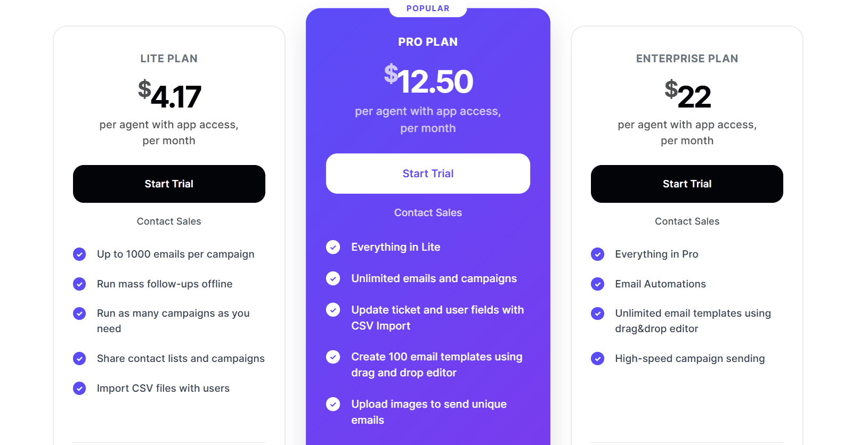Click the checkmark beside 'Share contact lists and campaigns'
This screenshot has height=445, width=868.
tap(79, 358)
